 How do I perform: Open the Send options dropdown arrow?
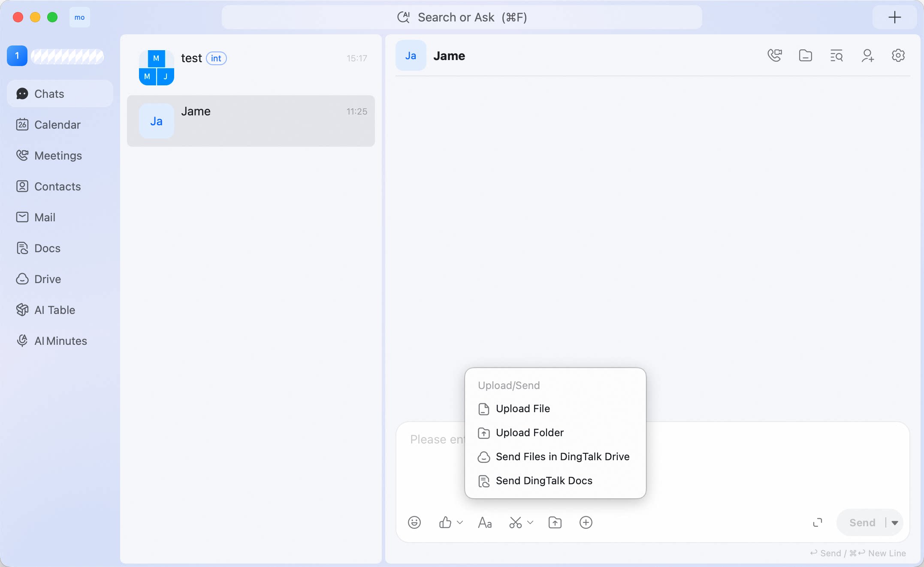point(895,522)
